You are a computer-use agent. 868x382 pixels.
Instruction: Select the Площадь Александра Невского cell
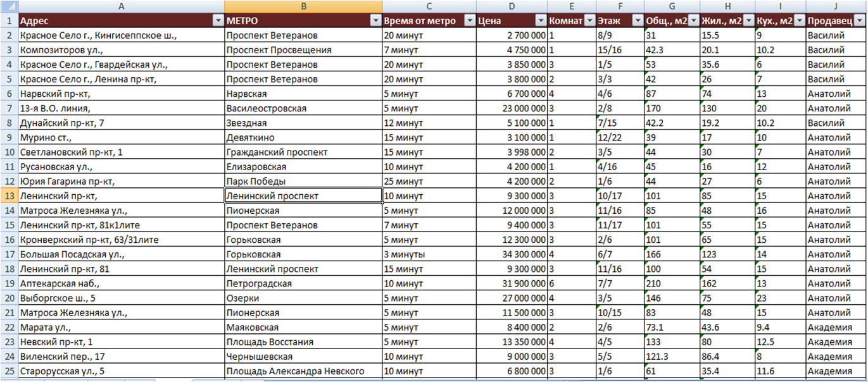click(303, 371)
